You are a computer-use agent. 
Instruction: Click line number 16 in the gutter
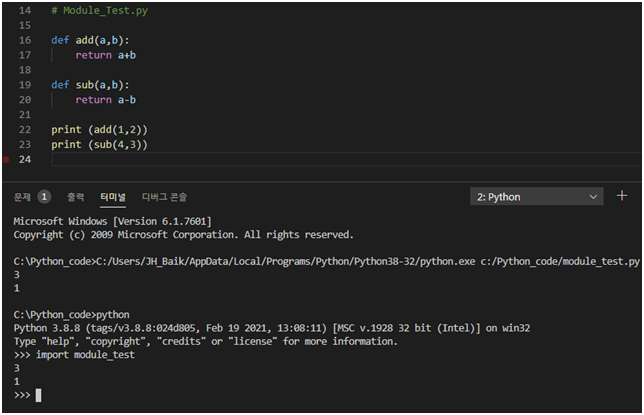click(x=25, y=40)
